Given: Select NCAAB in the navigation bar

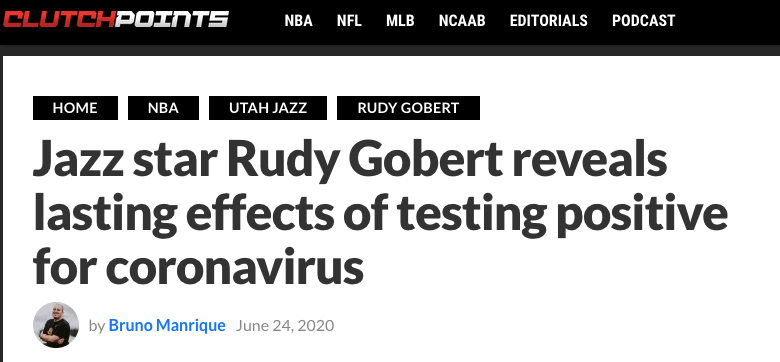Looking at the screenshot, I should [x=462, y=21].
